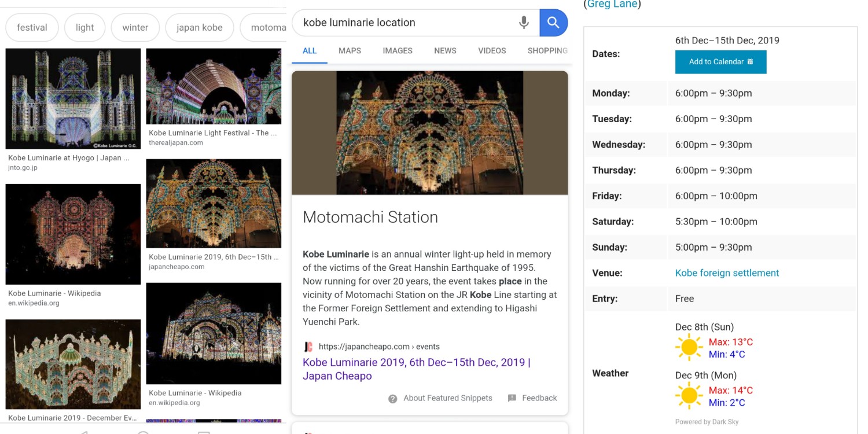The height and width of the screenshot is (434, 868).
Task: Click the Feedback link text
Action: tap(539, 398)
